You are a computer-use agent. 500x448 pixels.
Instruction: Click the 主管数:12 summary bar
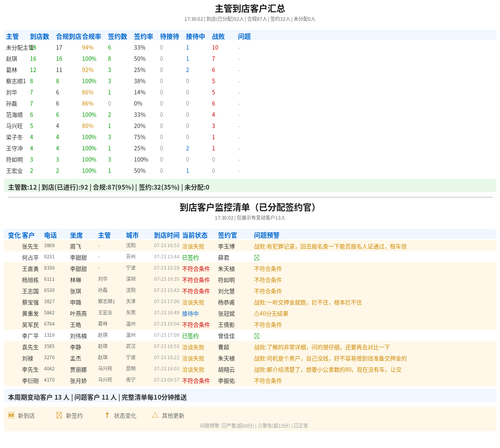tap(250, 187)
